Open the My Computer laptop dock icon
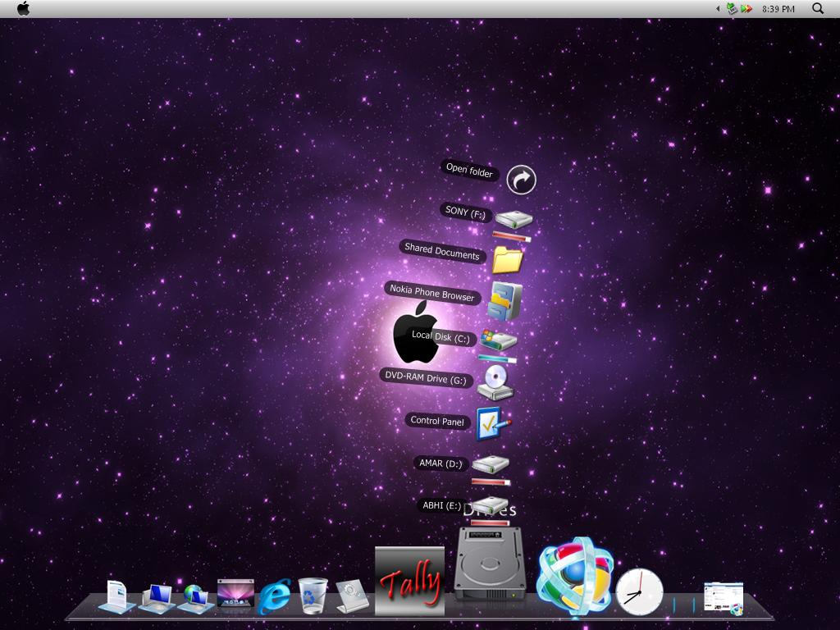The width and height of the screenshot is (840, 630). (157, 598)
